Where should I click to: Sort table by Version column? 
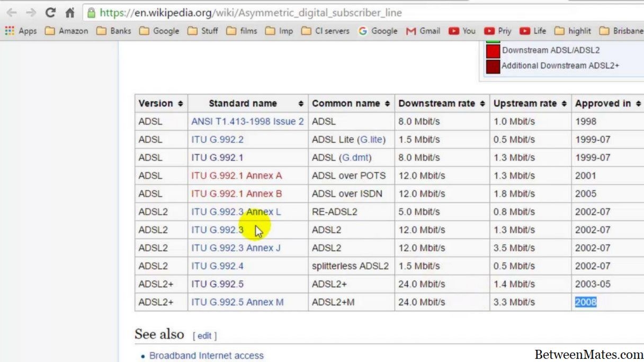(161, 104)
